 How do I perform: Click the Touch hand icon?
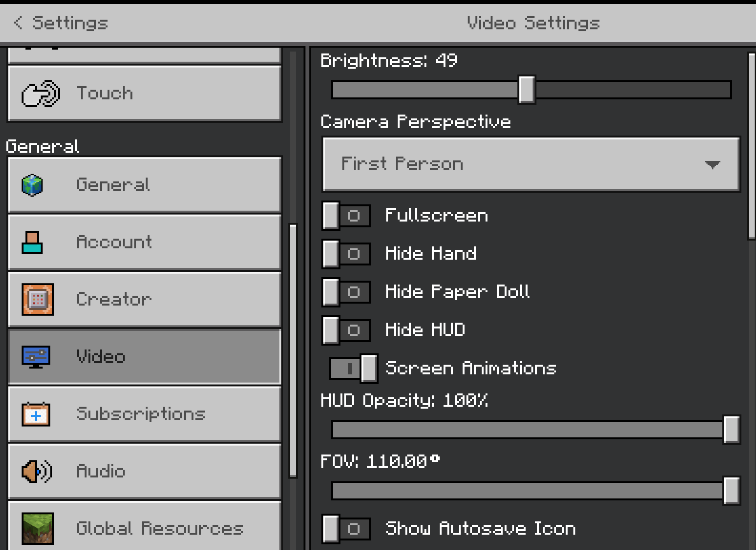pyautogui.click(x=41, y=94)
